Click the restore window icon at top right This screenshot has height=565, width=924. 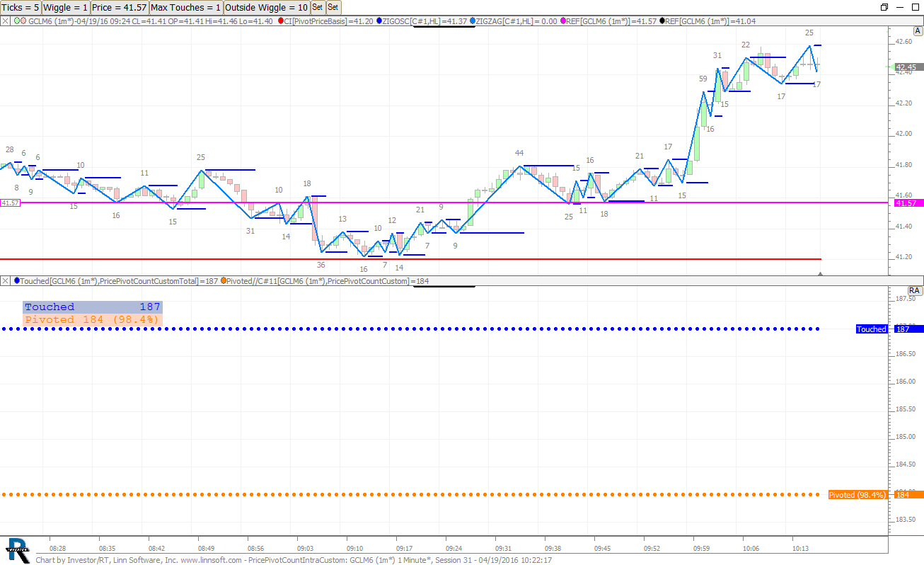tap(884, 7)
